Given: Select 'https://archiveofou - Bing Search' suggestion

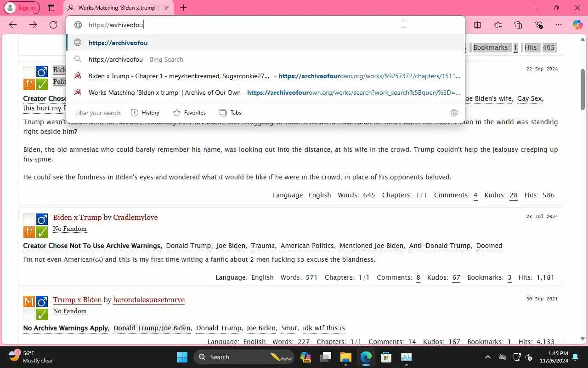Looking at the screenshot, I should pos(266,59).
